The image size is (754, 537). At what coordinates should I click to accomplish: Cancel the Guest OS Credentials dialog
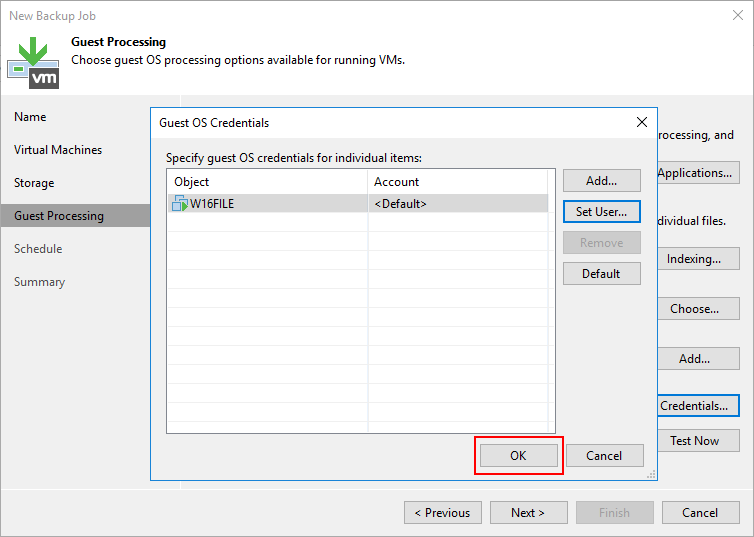(604, 455)
